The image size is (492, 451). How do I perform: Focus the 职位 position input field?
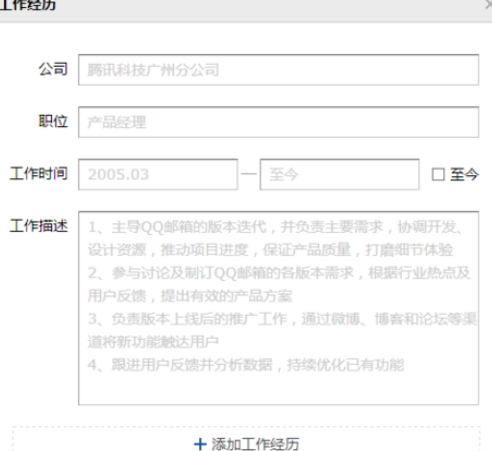click(x=279, y=122)
